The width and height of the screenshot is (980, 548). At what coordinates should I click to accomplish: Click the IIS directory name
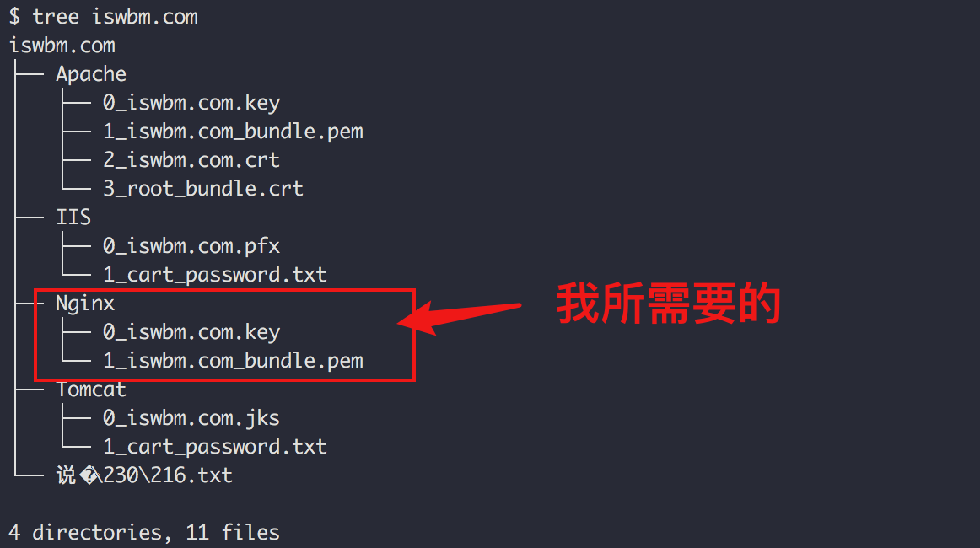coord(73,218)
